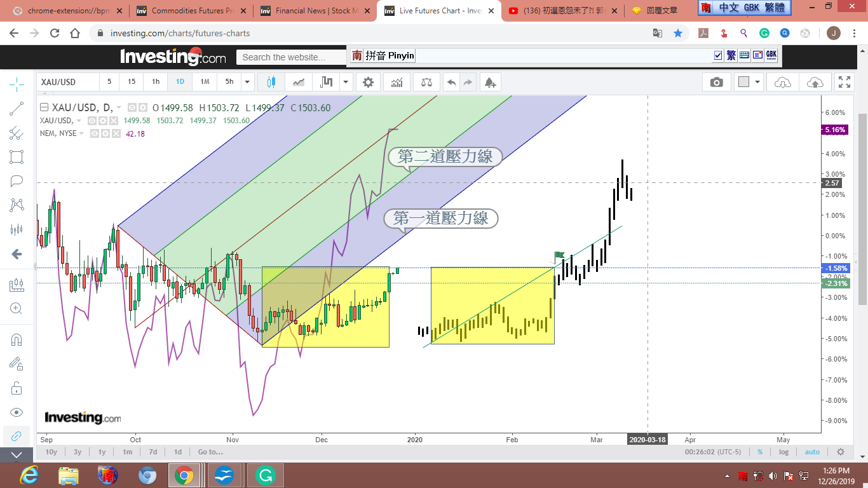Hide the XAU/USD, D main series
868x488 pixels.
point(132,107)
